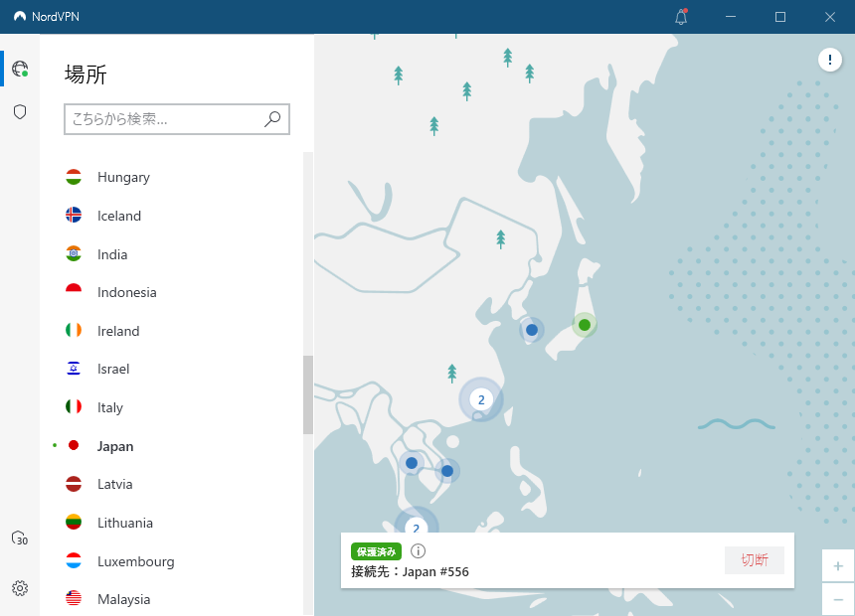Open the shield Threat Protection icon

pos(20,111)
